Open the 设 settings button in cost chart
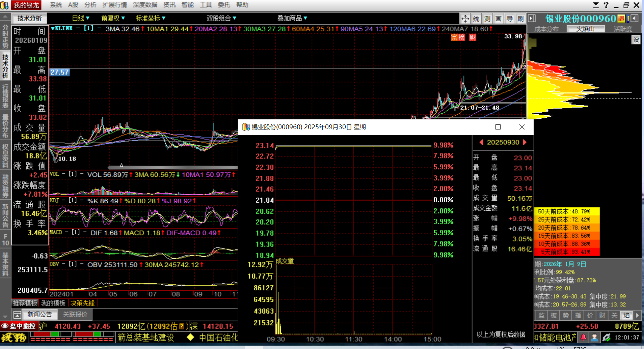The height and width of the screenshot is (349, 644). 636,39
